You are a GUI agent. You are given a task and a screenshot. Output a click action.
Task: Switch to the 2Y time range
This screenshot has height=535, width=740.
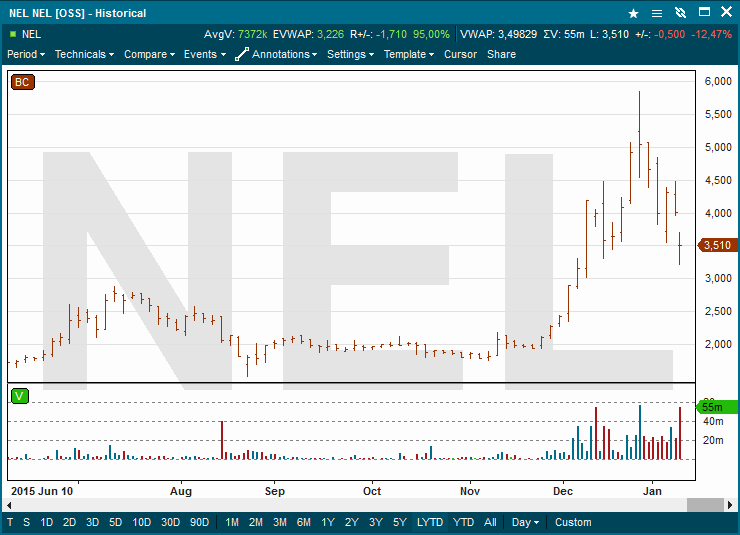coord(352,522)
